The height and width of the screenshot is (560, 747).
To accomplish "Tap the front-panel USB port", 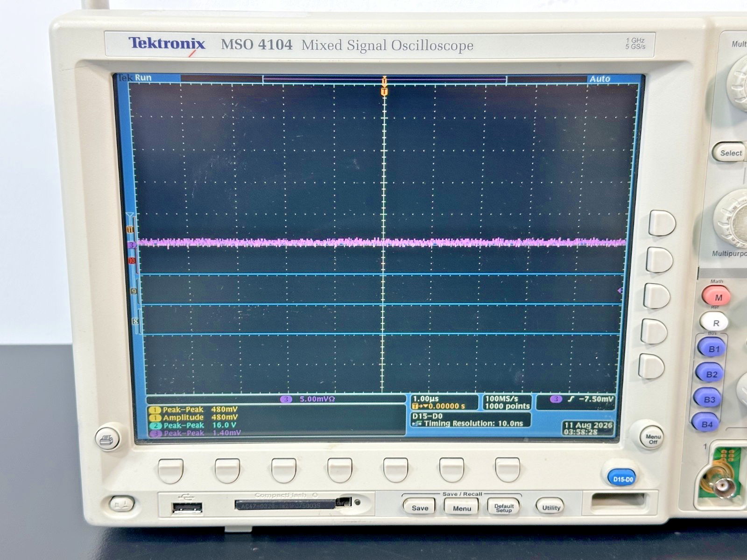I will point(187,507).
